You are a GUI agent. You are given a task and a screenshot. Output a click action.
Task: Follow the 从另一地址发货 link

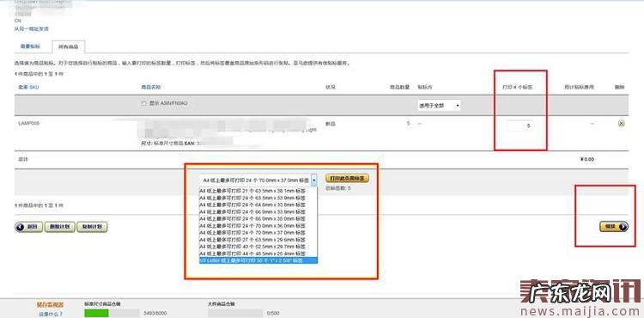[32, 28]
